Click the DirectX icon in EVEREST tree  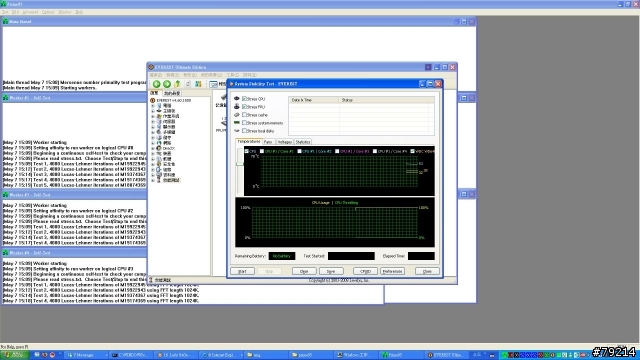(x=159, y=148)
